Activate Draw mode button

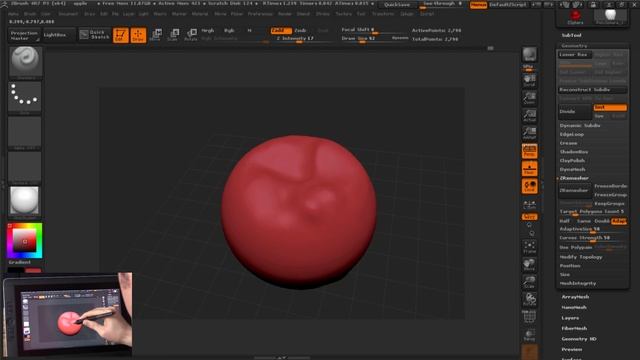tap(138, 35)
